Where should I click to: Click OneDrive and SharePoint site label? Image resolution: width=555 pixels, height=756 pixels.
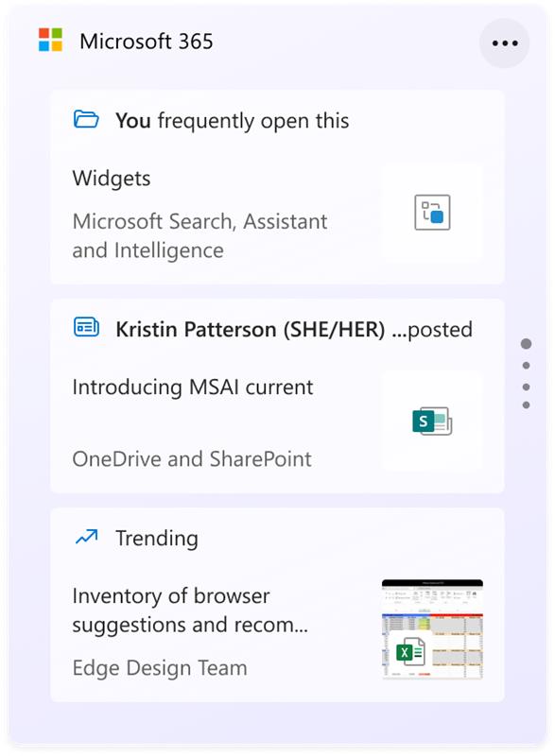pos(192,459)
